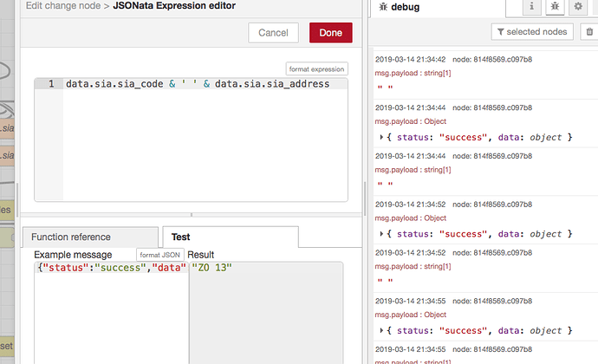Expand the payload object logged at 21:34:44
Image resolution: width=598 pixels, height=364 pixels.
(381, 137)
